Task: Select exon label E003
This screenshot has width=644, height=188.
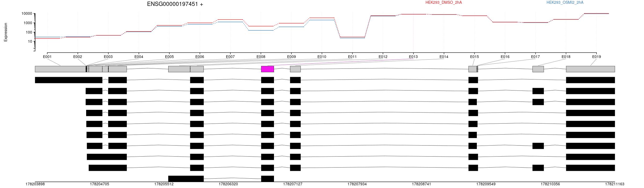Action: point(108,57)
